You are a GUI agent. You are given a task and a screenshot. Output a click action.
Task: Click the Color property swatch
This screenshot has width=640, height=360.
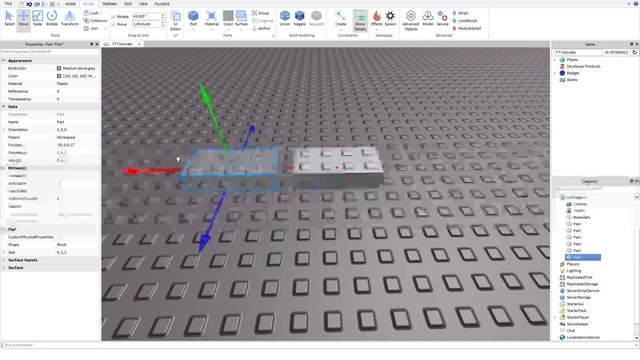click(59, 76)
